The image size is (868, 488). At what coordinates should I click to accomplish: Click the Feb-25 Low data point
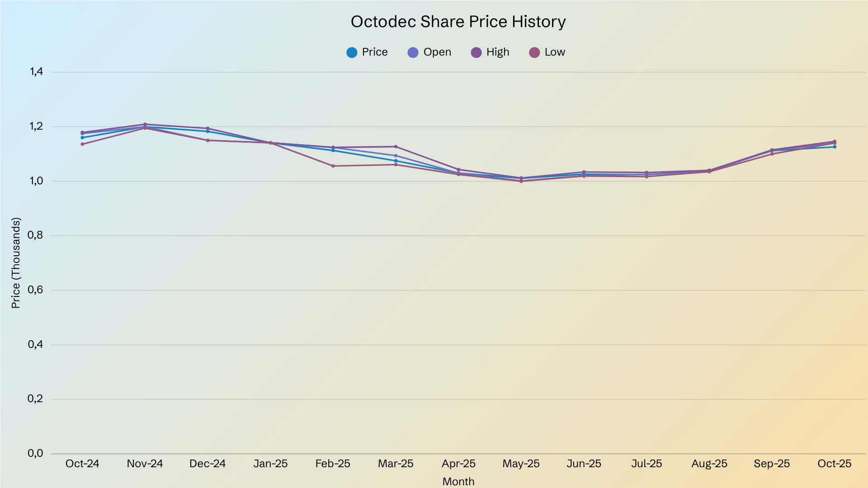point(333,166)
